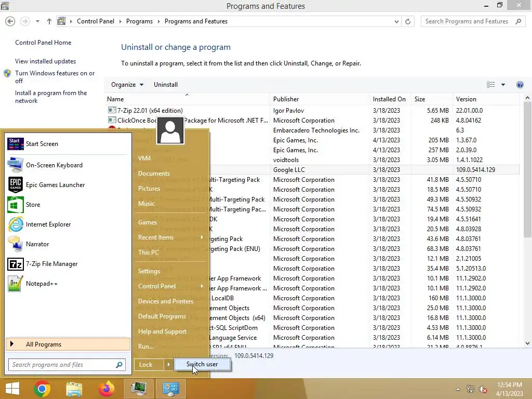Open Google Chrome from taskbar

[x=42, y=389]
